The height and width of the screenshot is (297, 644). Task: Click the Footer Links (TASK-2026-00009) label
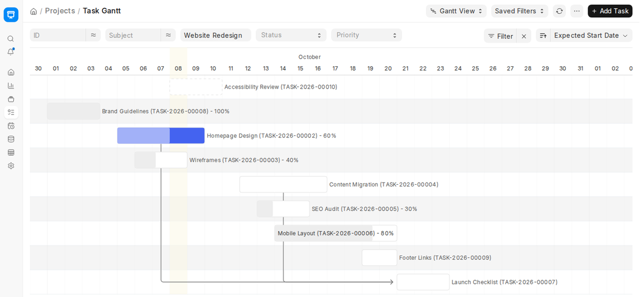click(445, 258)
